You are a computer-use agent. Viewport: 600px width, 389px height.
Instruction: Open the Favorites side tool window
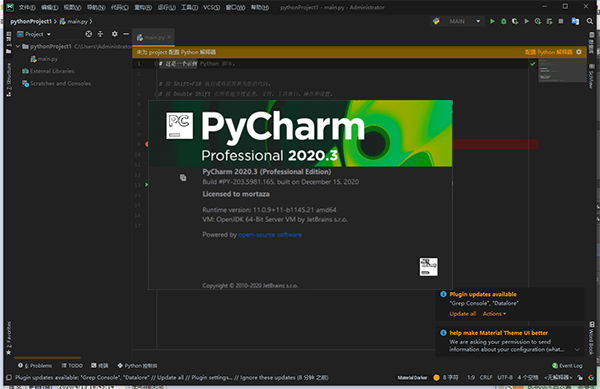pyautogui.click(x=8, y=338)
